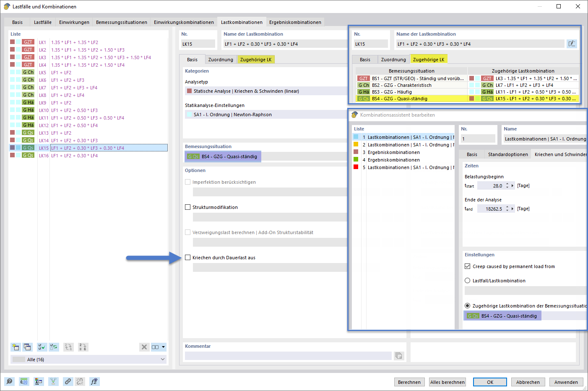Image resolution: width=588 pixels, height=391 pixels.
Task: Copy the selected load combination
Action: click(27, 347)
